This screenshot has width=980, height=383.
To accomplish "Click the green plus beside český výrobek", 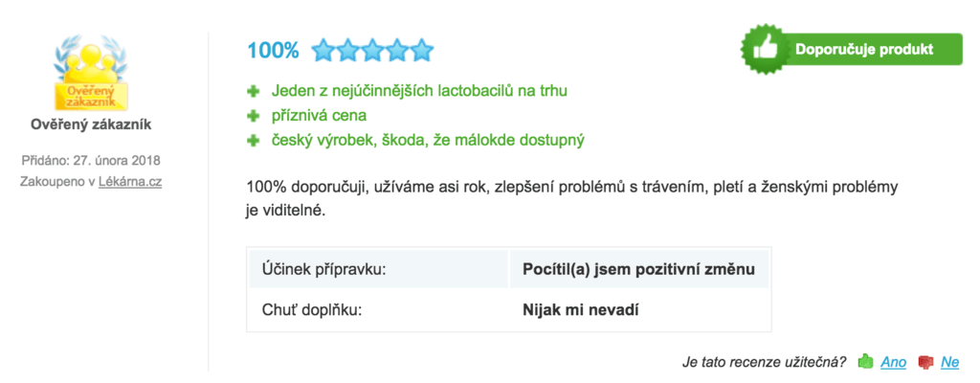I will point(253,141).
